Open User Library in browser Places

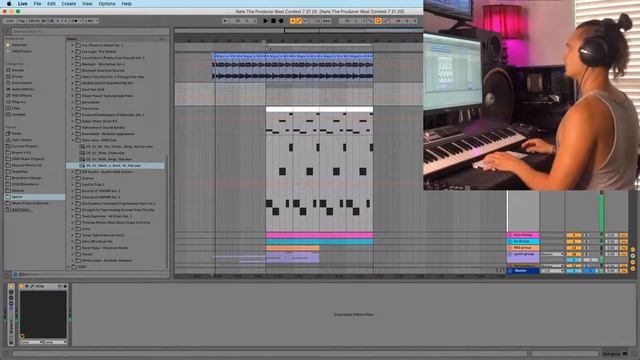[21, 140]
